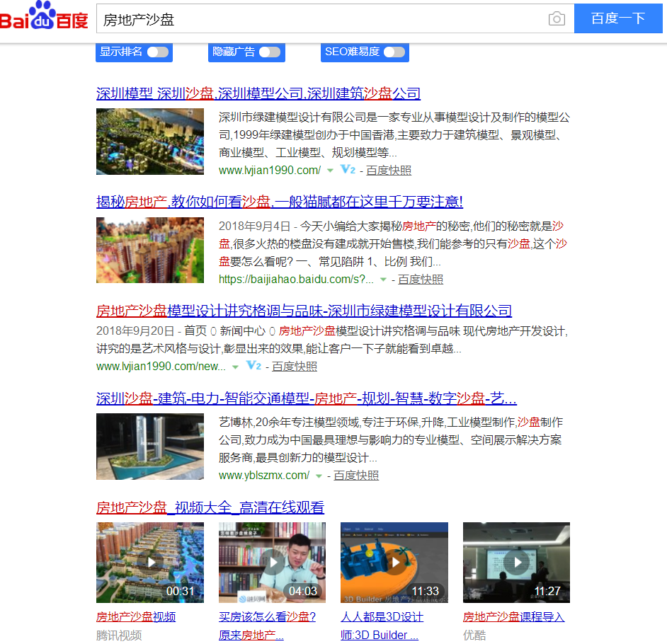Open video link 房地产沙盘课程导入
The image size is (667, 644).
(513, 617)
